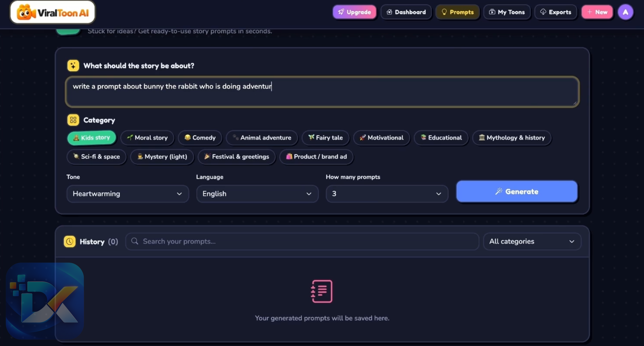Click the search magnifier icon in History
Screen dimensions: 644x346
135,241
